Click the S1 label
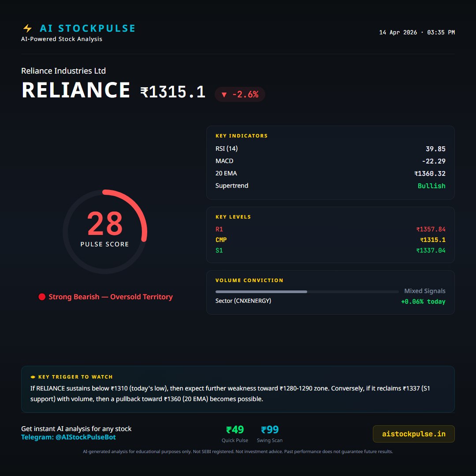 [219, 250]
